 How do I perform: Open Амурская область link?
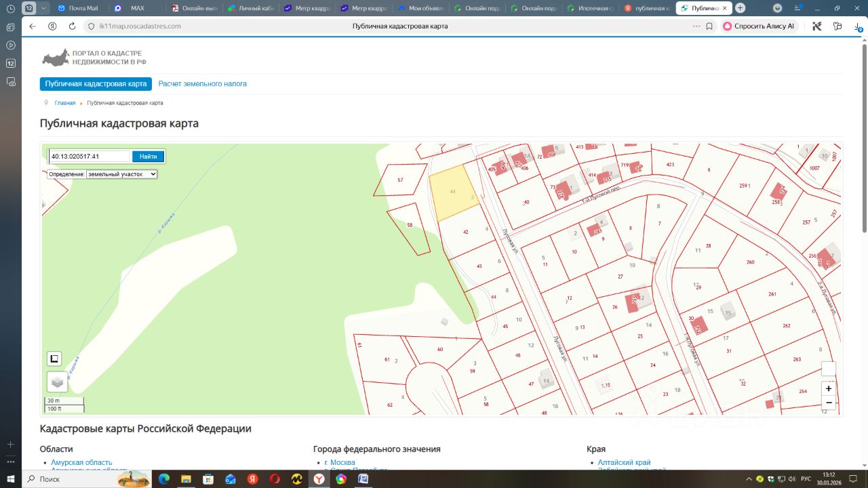[81, 462]
